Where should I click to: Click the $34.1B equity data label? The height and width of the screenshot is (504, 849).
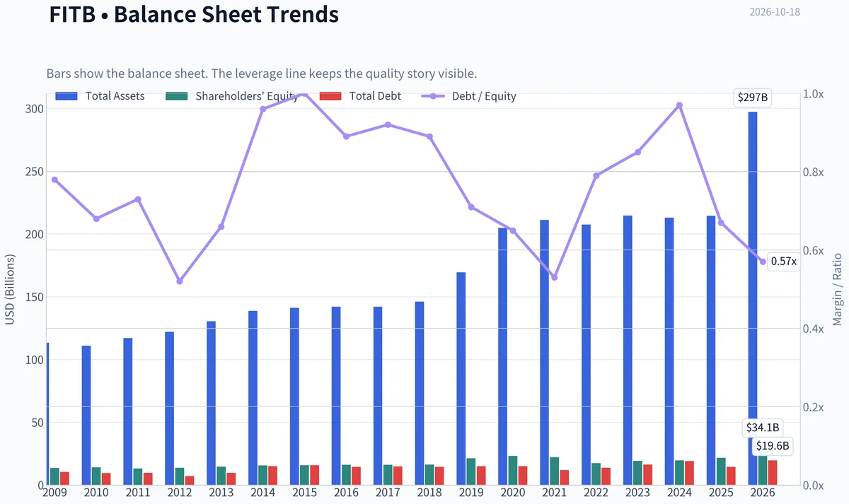click(763, 428)
